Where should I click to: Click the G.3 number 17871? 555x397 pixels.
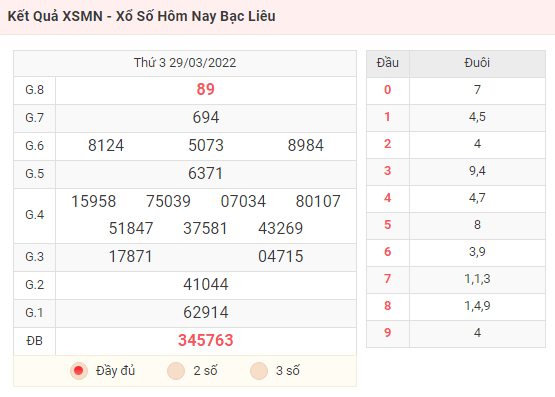(131, 256)
